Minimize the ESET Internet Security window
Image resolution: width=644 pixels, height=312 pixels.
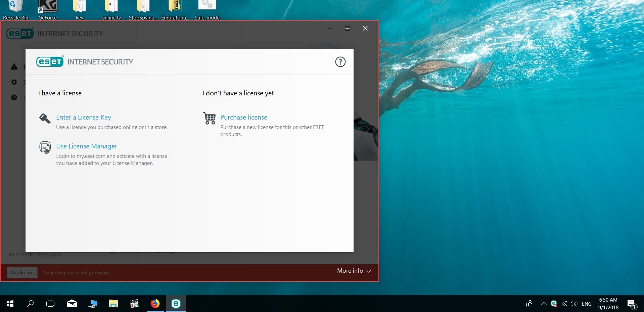(329, 29)
